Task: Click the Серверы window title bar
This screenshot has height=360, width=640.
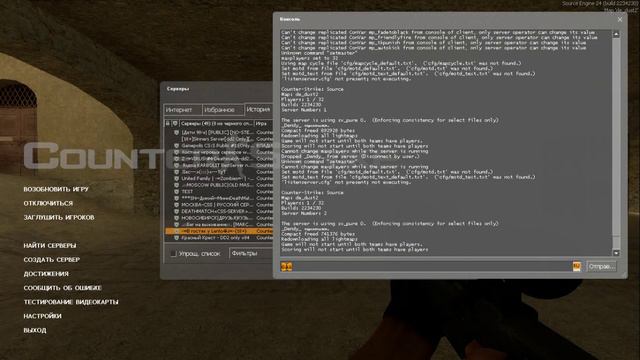Action: coord(217,89)
